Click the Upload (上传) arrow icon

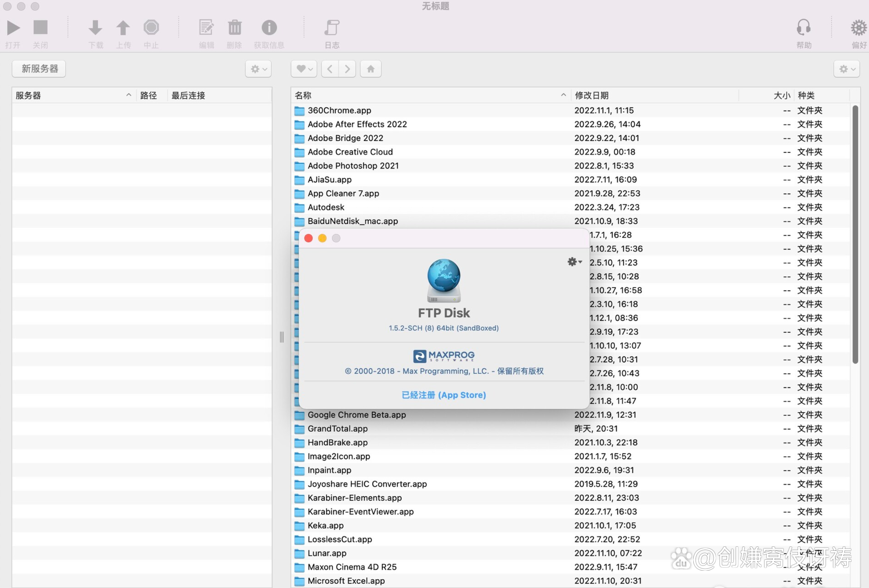coord(123,28)
